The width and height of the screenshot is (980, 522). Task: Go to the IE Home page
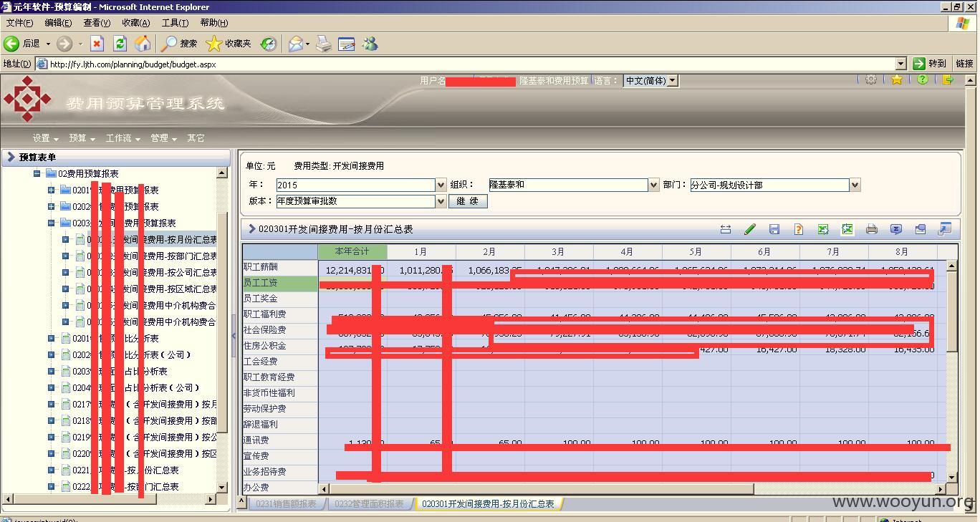pyautogui.click(x=143, y=44)
